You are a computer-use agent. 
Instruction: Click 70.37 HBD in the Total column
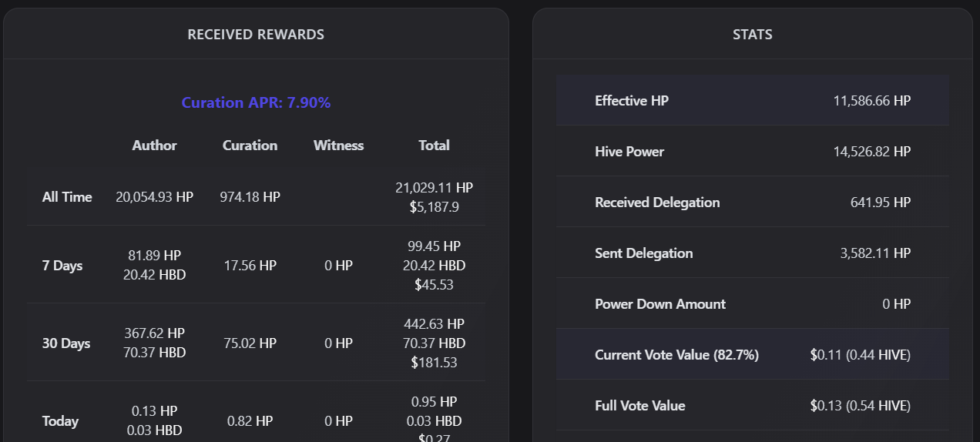click(434, 343)
